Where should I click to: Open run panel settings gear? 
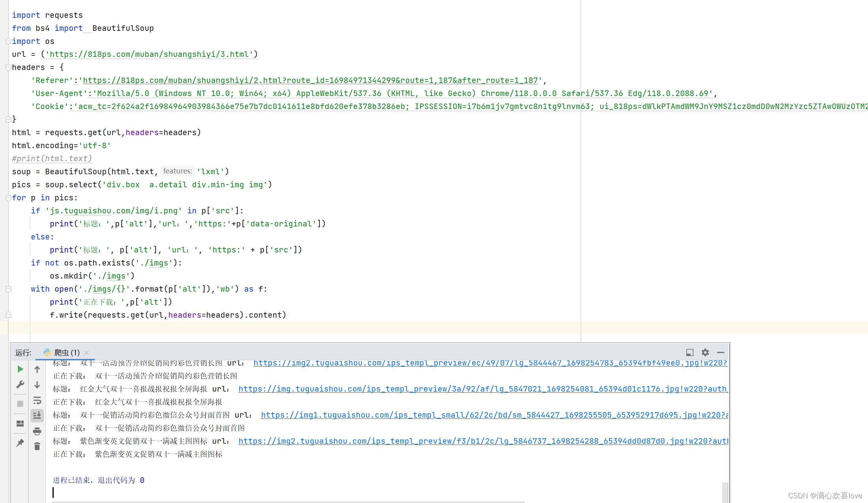coord(705,352)
